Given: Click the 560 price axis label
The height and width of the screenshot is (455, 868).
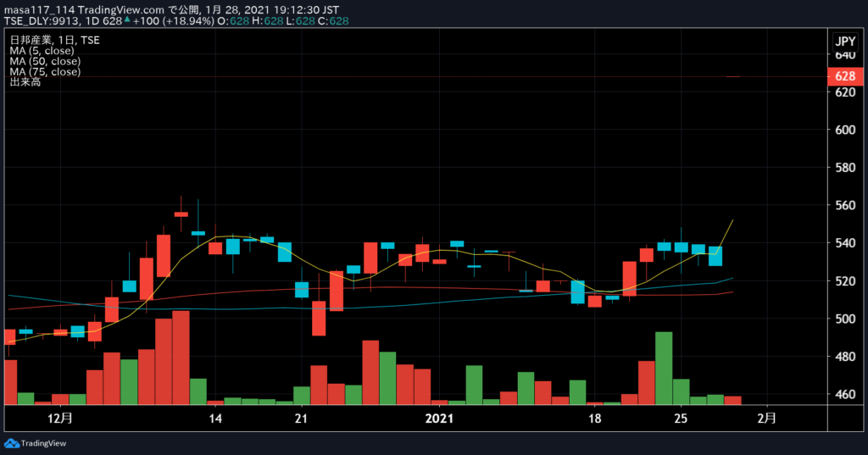Looking at the screenshot, I should [845, 205].
